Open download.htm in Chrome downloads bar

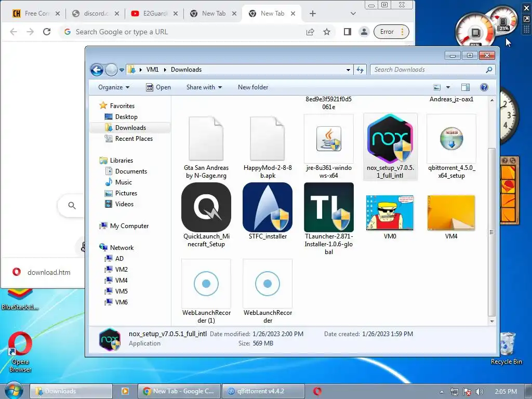click(x=42, y=272)
